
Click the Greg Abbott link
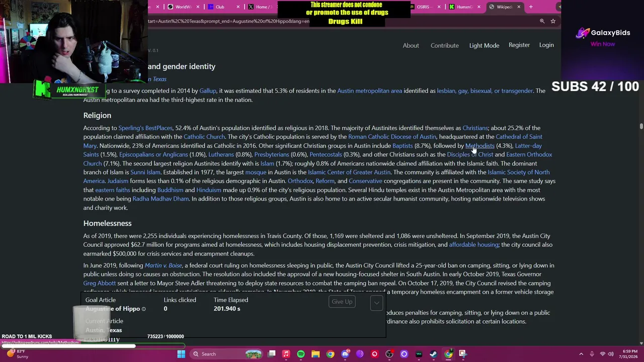pyautogui.click(x=100, y=283)
